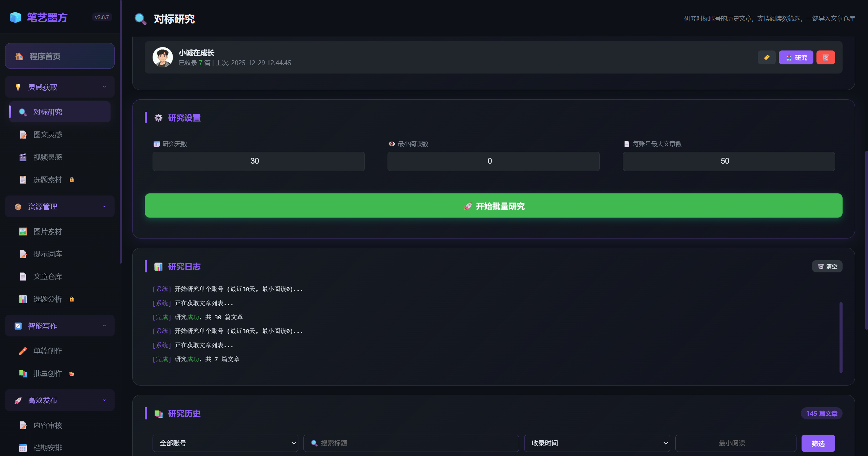This screenshot has height=456, width=868.
Task: Select 单篇创作 pencil item
Action: pyautogui.click(x=47, y=351)
